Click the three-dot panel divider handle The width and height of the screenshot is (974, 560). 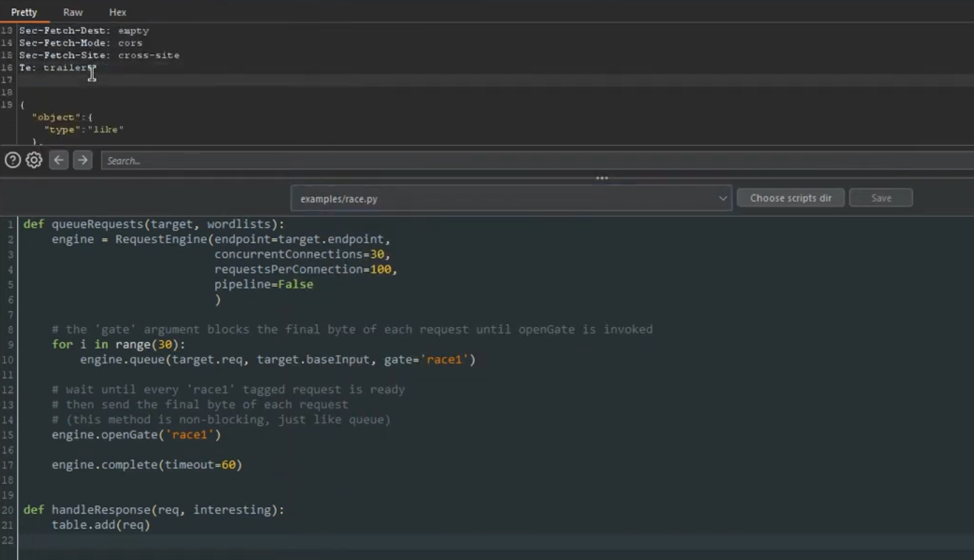coord(602,178)
